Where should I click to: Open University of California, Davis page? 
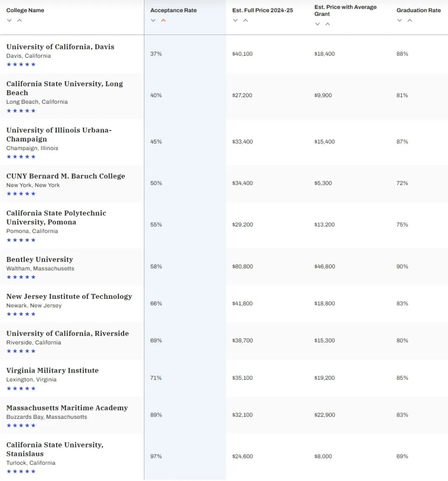coord(60,47)
